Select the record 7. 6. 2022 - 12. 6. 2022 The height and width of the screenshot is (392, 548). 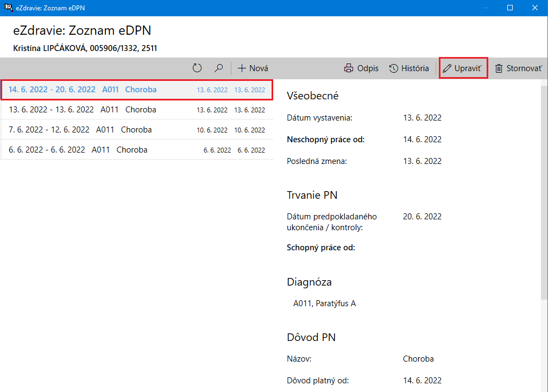click(81, 129)
